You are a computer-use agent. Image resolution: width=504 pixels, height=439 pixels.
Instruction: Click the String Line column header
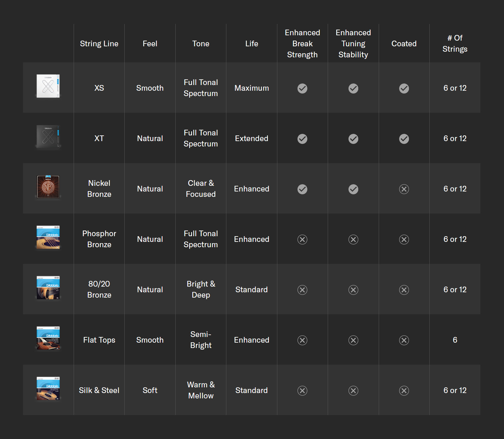[99, 44]
